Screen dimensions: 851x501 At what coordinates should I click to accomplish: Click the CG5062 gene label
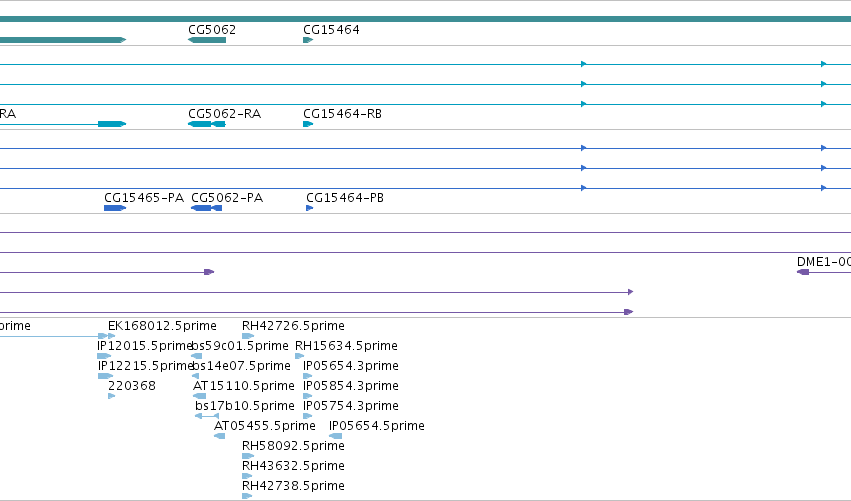[x=212, y=30]
